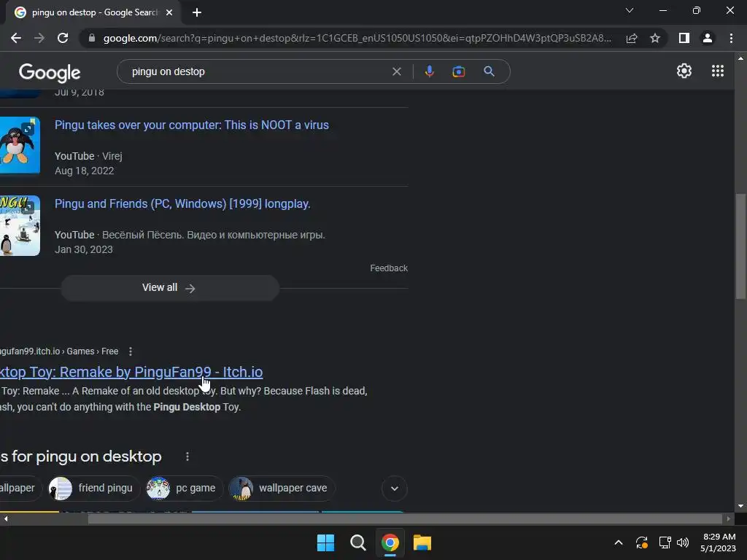The image size is (747, 560).
Task: Open File Explorer from taskbar
Action: point(422,542)
